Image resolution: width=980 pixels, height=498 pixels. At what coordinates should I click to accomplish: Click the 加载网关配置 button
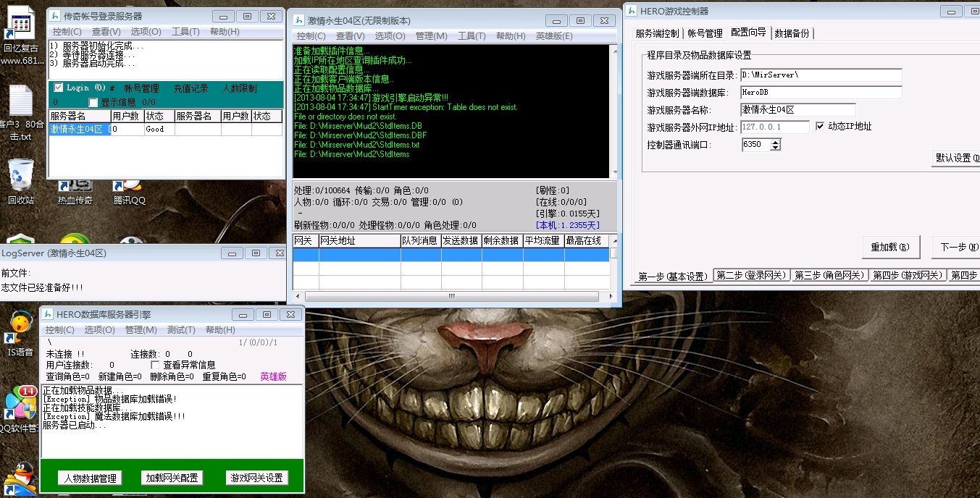pyautogui.click(x=172, y=478)
